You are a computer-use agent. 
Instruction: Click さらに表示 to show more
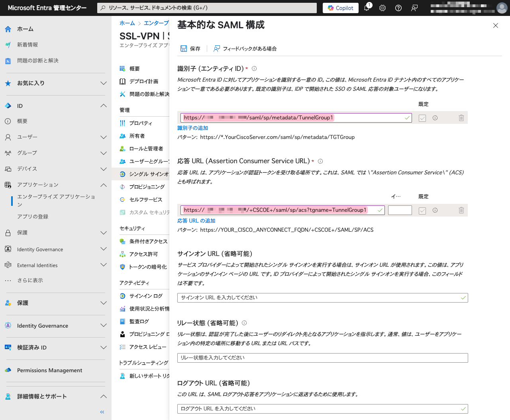click(x=30, y=280)
